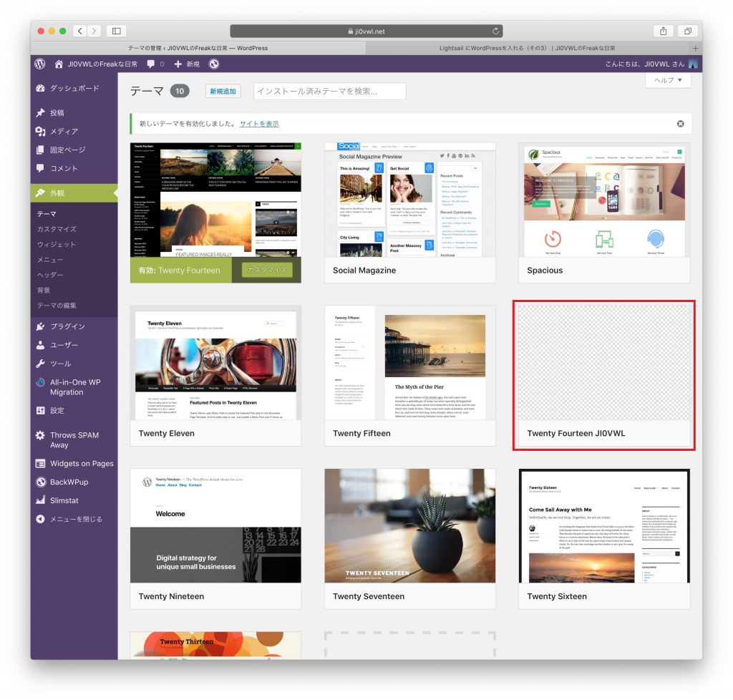
Task: Switch to テーマの管理 WordPress browser tab
Action: tap(198, 48)
